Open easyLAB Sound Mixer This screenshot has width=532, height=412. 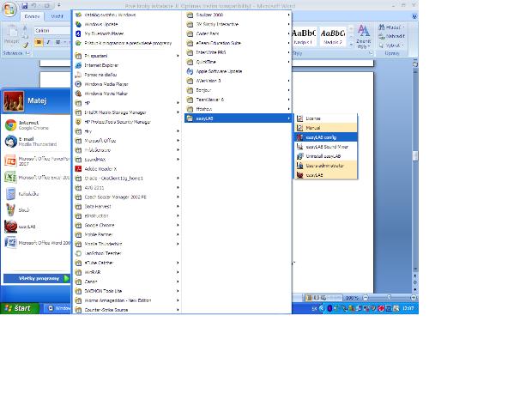point(325,147)
